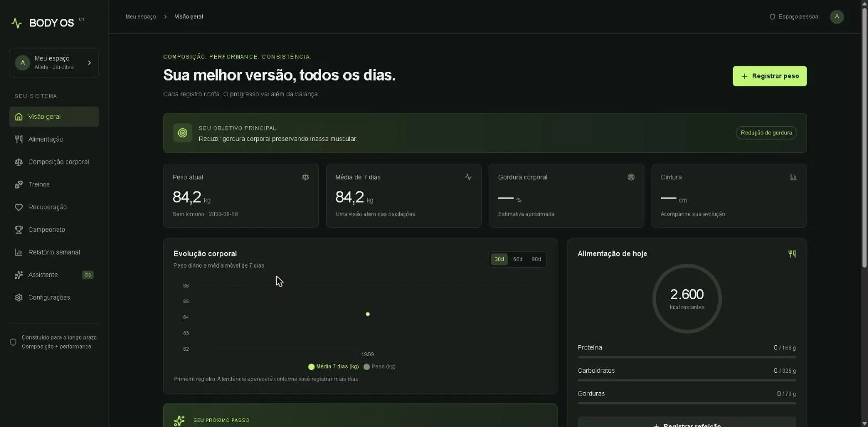The width and height of the screenshot is (868, 427).
Task: Open Configurações settings
Action: [54, 298]
